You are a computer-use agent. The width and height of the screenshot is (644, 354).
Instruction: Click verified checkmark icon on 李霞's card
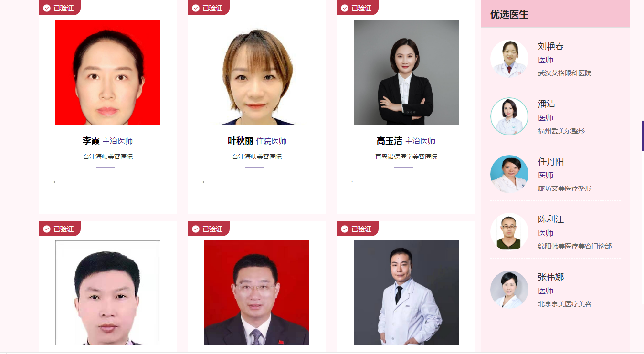[x=47, y=8]
